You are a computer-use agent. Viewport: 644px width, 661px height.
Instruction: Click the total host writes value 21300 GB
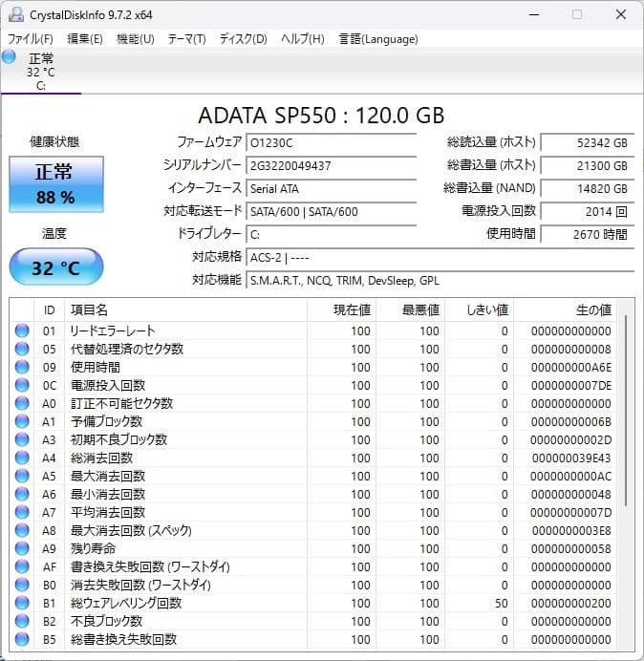point(588,165)
